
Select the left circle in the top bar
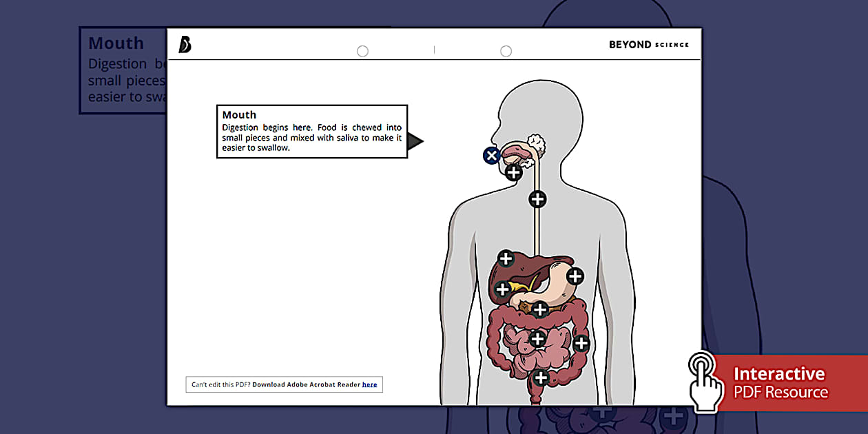pyautogui.click(x=363, y=51)
